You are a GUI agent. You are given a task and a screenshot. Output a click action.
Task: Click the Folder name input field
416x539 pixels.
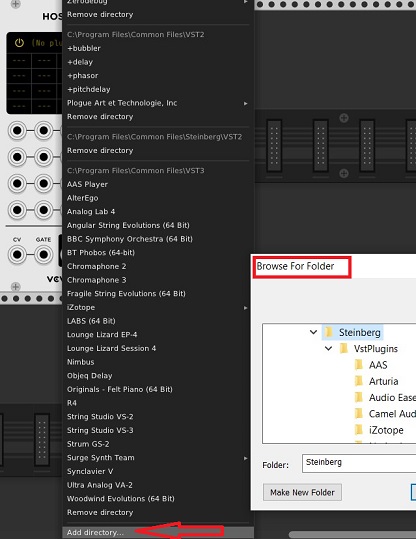pyautogui.click(x=359, y=463)
